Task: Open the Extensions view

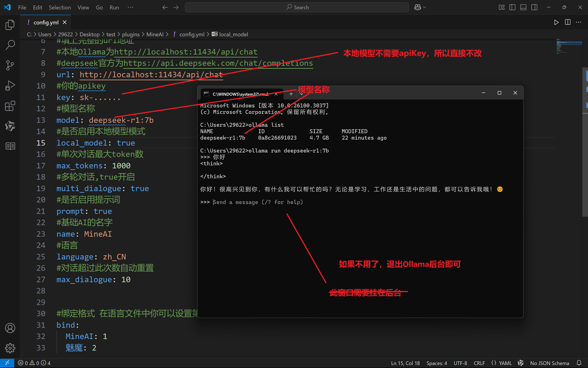Action: (x=10, y=106)
